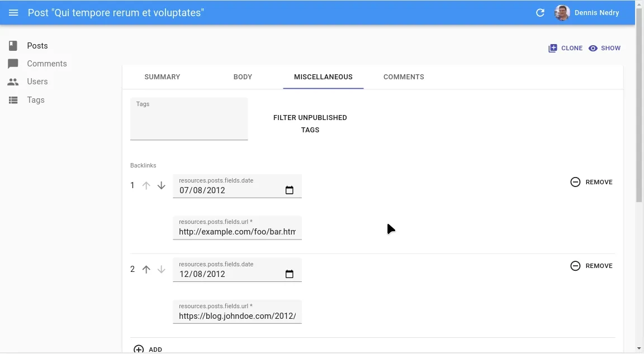The height and width of the screenshot is (354, 644).
Task: Remove the first backlink
Action: (x=591, y=182)
